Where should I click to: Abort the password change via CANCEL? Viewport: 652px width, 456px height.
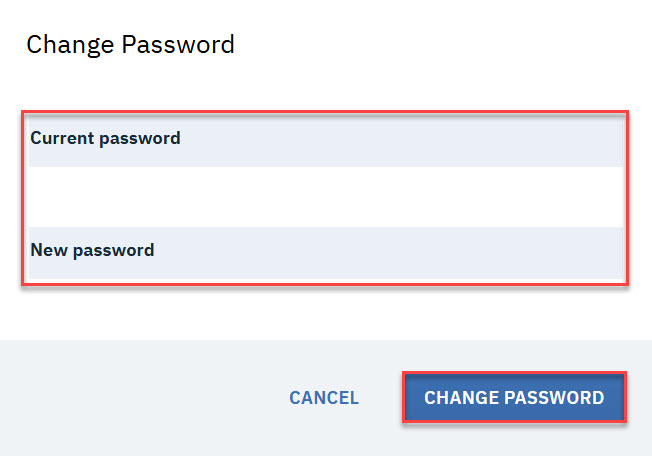[324, 398]
